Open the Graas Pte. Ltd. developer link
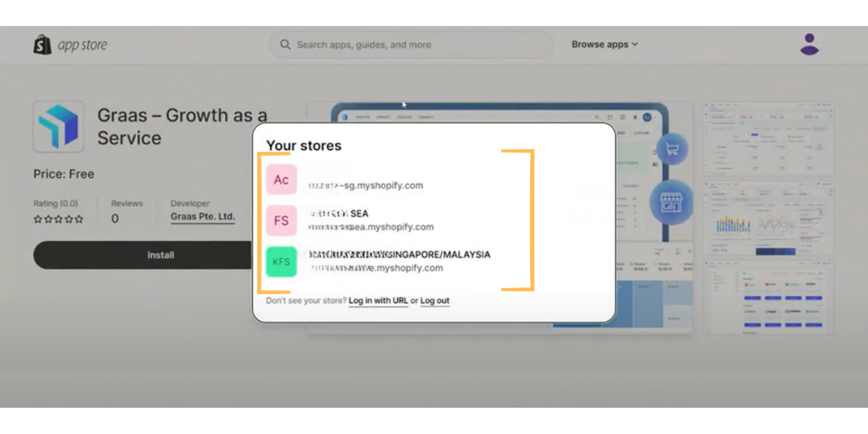This screenshot has width=868, height=434. [x=203, y=216]
